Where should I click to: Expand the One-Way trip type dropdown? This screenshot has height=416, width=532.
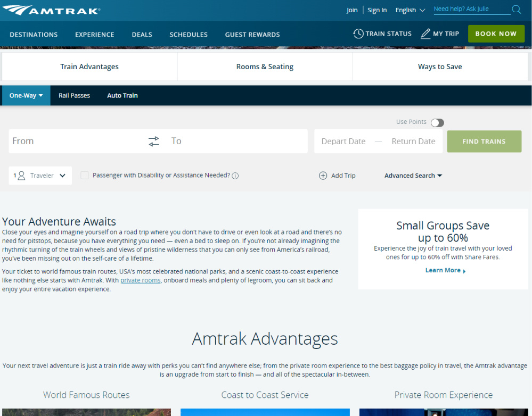tap(26, 96)
